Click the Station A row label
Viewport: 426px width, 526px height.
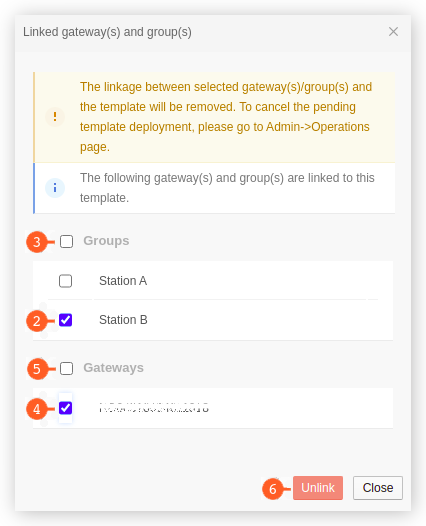[x=123, y=281]
